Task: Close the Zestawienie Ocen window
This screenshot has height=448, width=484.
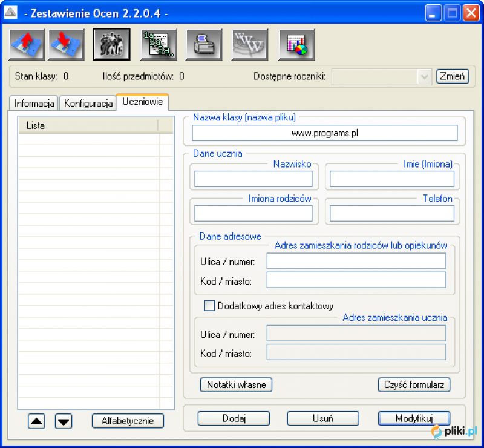Action: [x=471, y=13]
